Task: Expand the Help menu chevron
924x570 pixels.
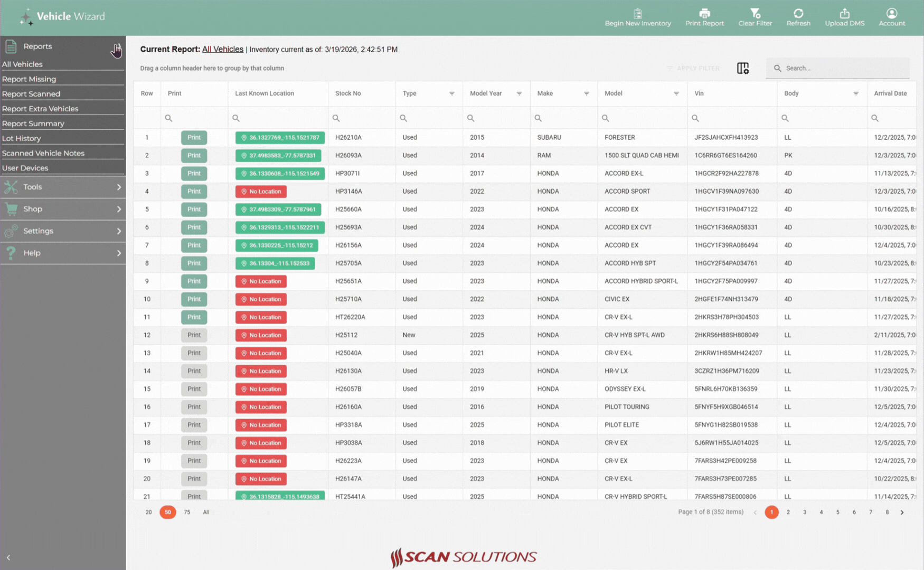Action: tap(119, 253)
